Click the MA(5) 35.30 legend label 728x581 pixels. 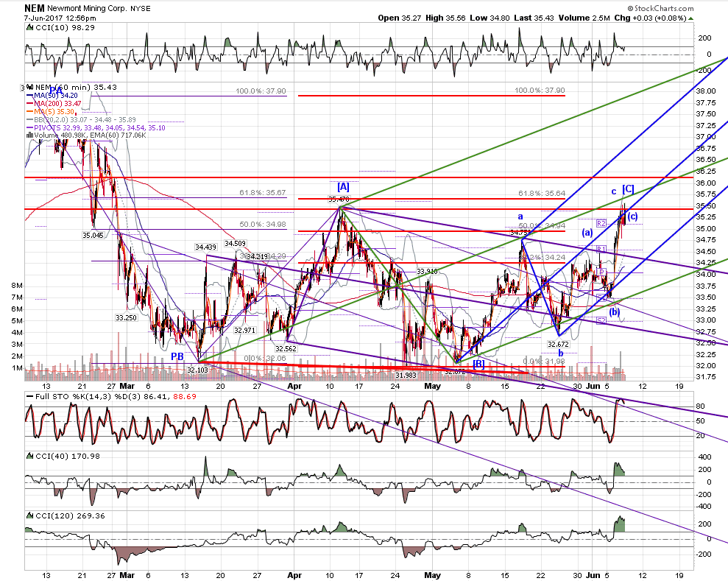click(x=54, y=111)
